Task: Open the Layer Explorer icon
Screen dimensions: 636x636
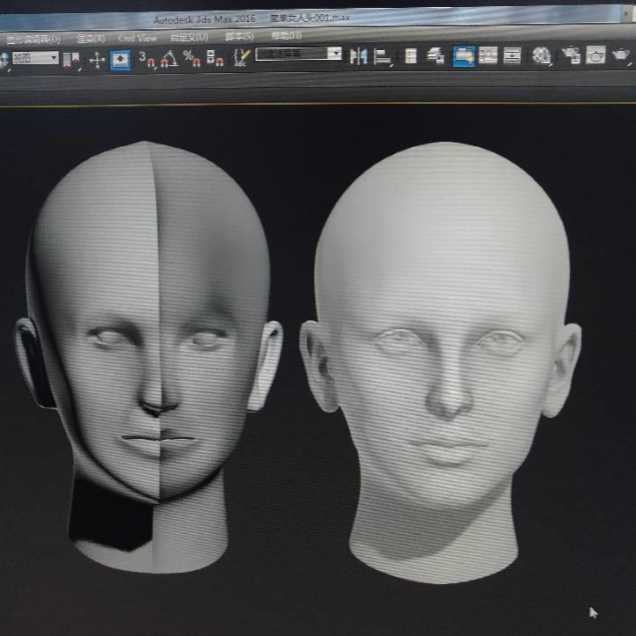Action: click(435, 56)
